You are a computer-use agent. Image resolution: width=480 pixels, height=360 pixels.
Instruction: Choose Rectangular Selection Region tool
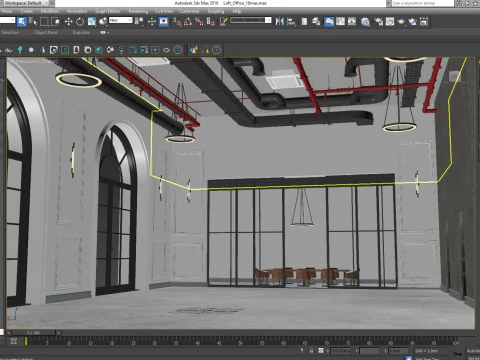tap(44, 22)
